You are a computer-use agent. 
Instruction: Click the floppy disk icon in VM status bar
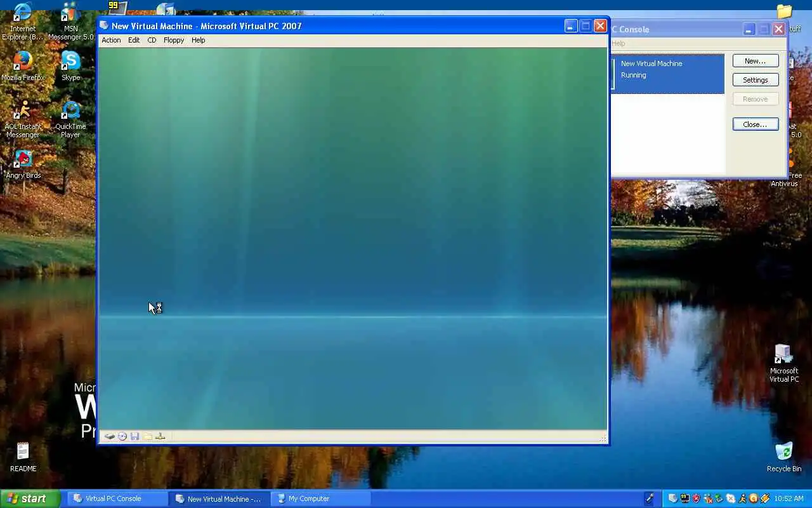pos(134,436)
